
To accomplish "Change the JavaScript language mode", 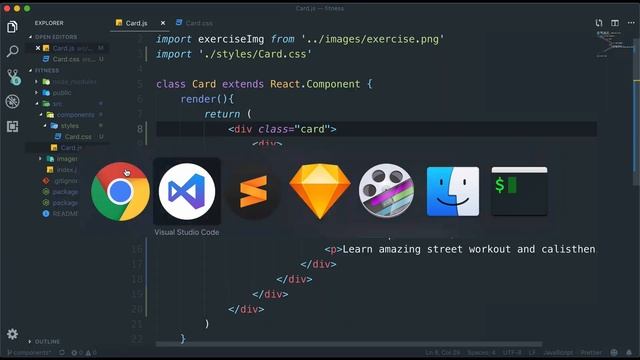I will click(x=558, y=352).
